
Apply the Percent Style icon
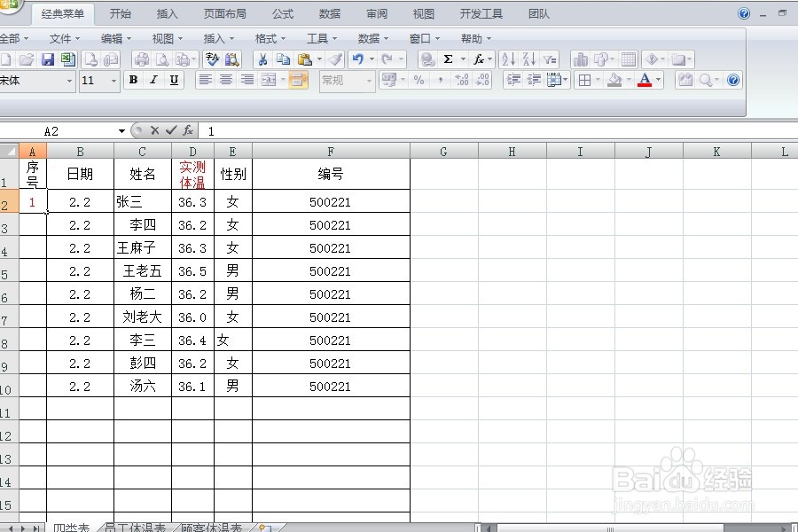tap(417, 80)
